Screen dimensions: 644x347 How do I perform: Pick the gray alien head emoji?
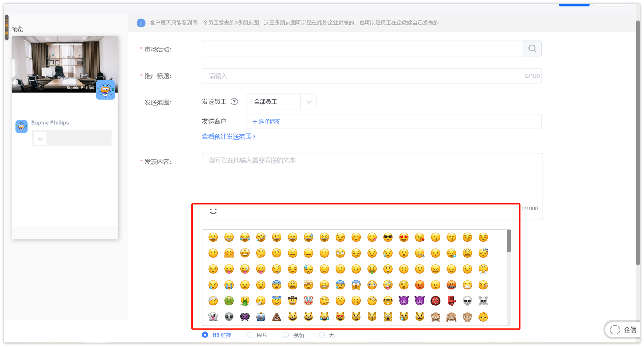click(229, 316)
